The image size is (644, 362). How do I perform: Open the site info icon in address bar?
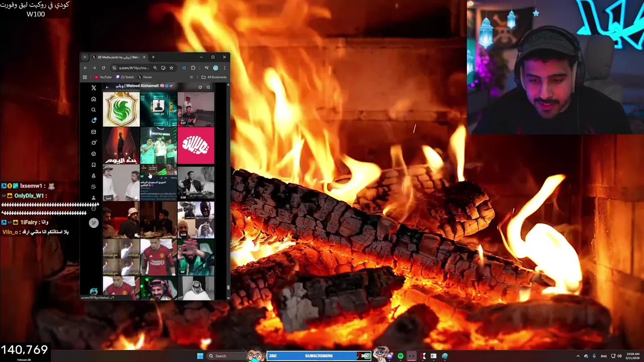coord(114,68)
